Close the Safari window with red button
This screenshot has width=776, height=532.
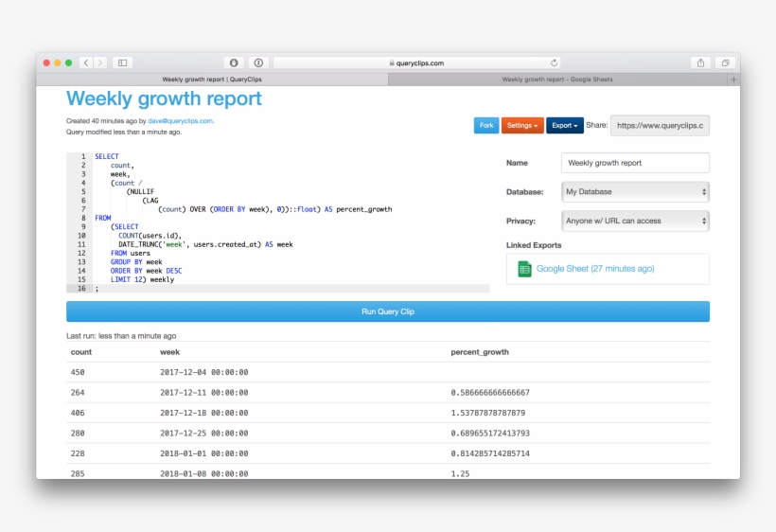[46, 62]
